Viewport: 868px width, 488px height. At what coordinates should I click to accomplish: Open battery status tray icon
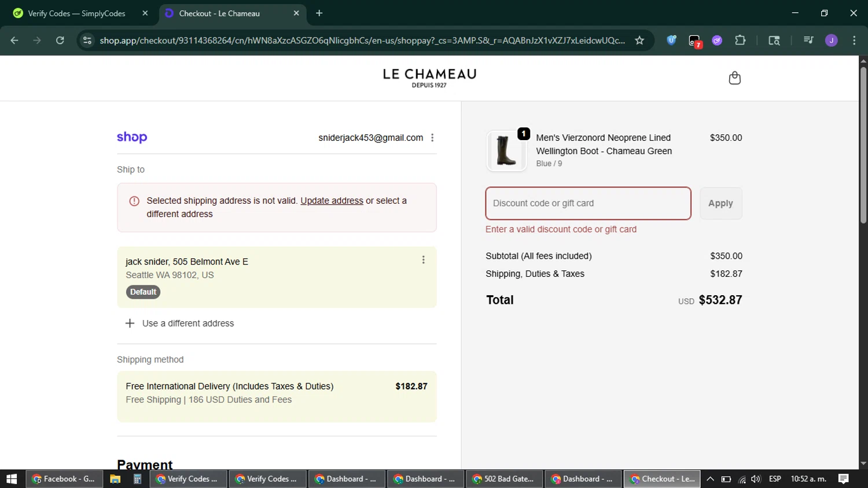tap(726, 479)
